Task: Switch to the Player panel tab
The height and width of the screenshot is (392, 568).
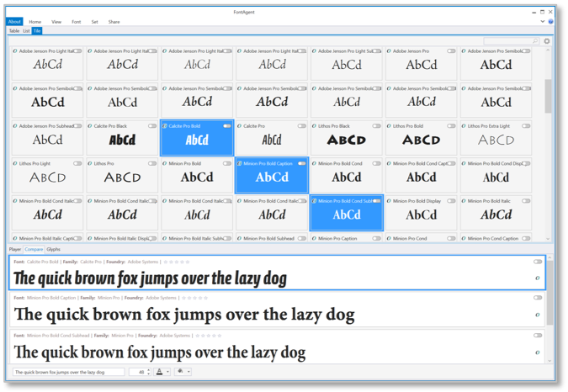Action: [15, 249]
